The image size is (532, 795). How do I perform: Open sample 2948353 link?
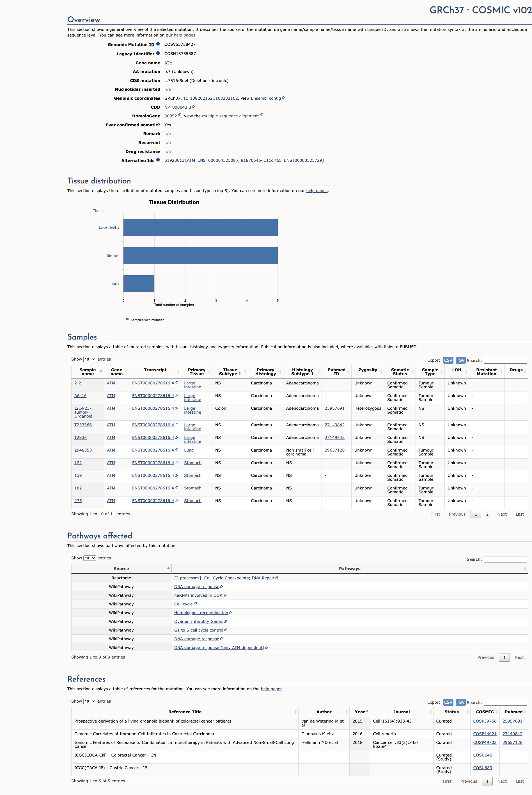point(83,450)
